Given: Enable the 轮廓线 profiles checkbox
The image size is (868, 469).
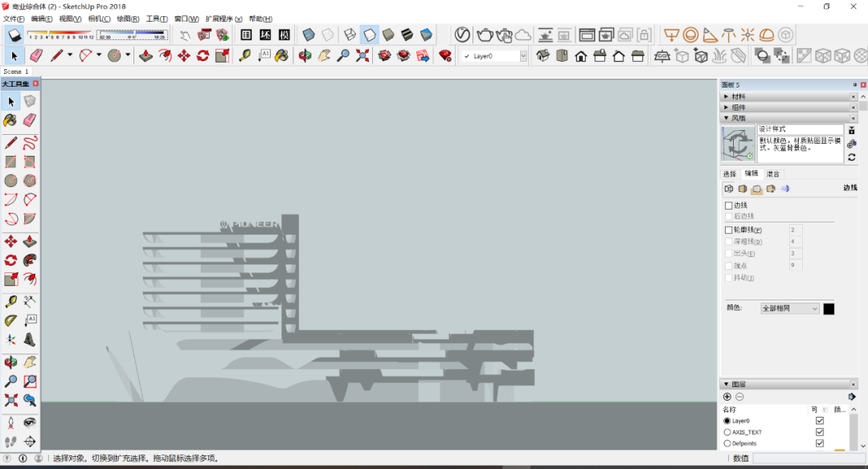Looking at the screenshot, I should coord(728,230).
